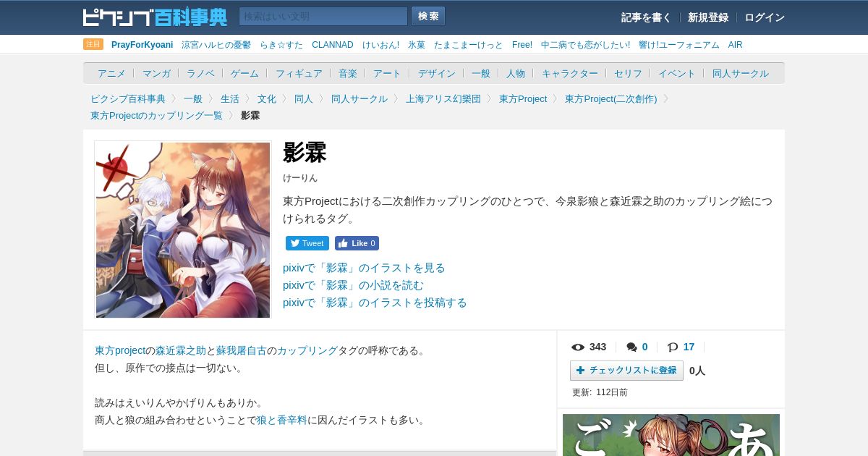
Task: Open the Free! featured tag
Action: [522, 45]
